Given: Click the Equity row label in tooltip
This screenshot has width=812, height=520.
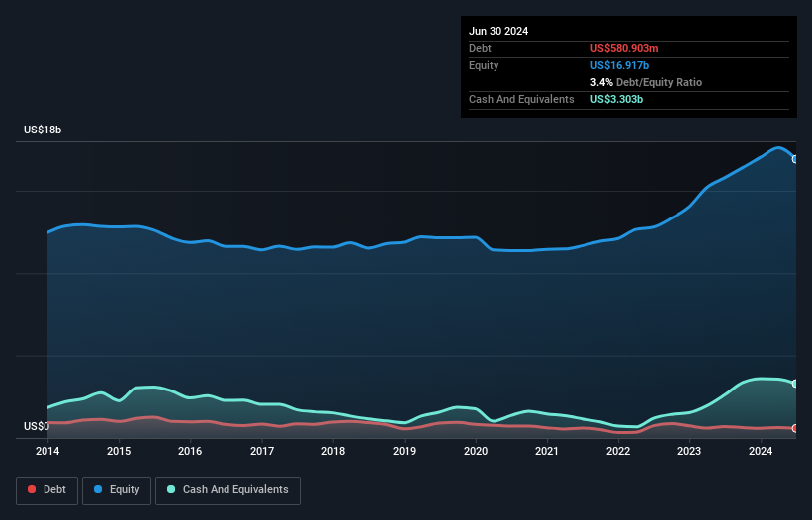Looking at the screenshot, I should coord(484,65).
